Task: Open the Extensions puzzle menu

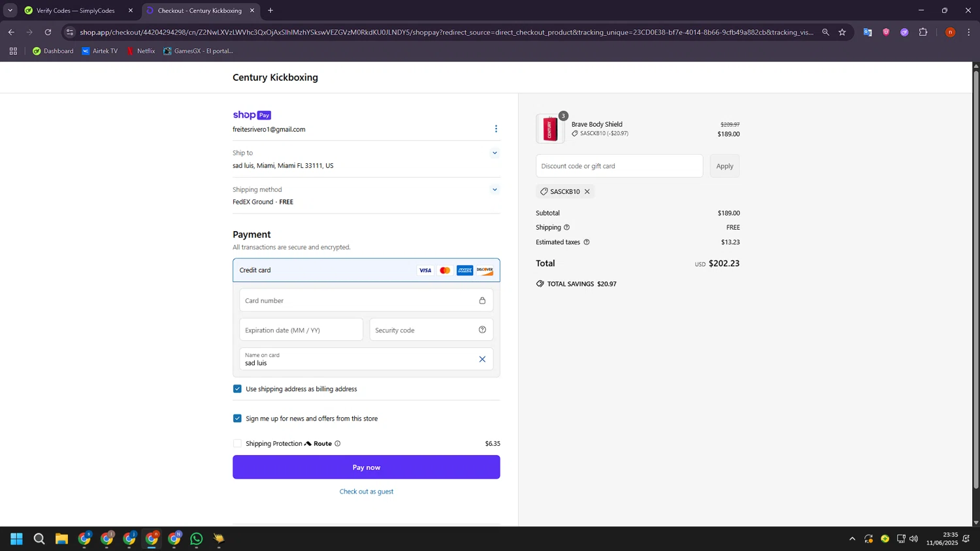Action: pos(923,32)
